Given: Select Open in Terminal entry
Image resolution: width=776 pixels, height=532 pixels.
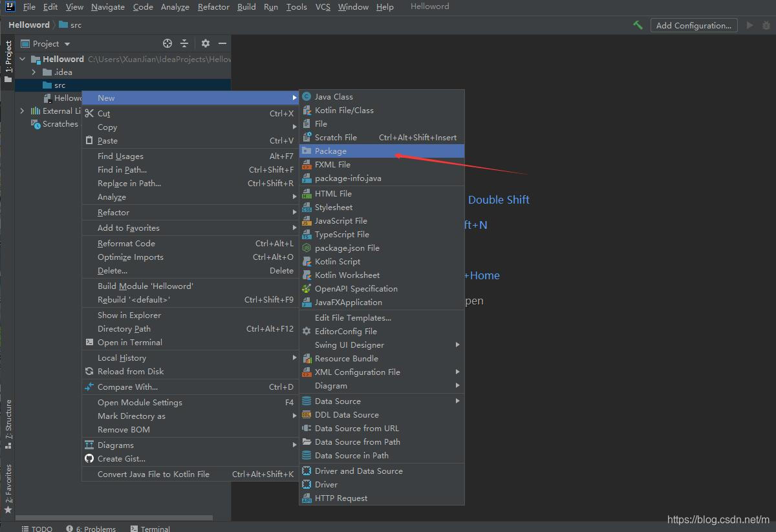Looking at the screenshot, I should (190, 343).
